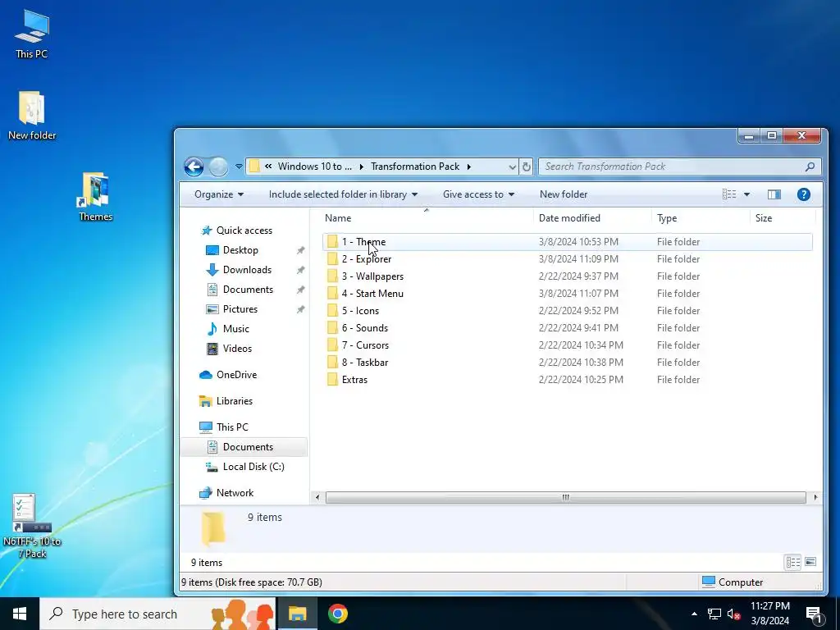Click the muted volume tray icon
Screen dimensions: 840x630
pos(734,614)
